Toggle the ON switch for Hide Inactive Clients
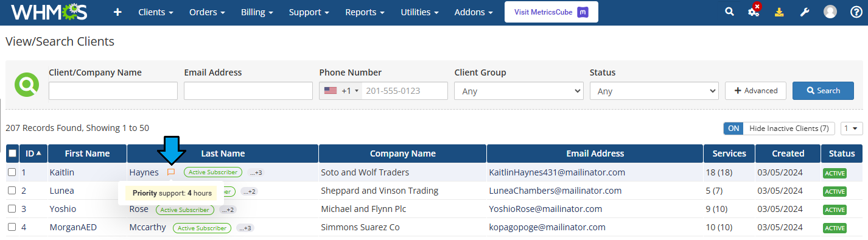The height and width of the screenshot is (240, 868). (733, 129)
